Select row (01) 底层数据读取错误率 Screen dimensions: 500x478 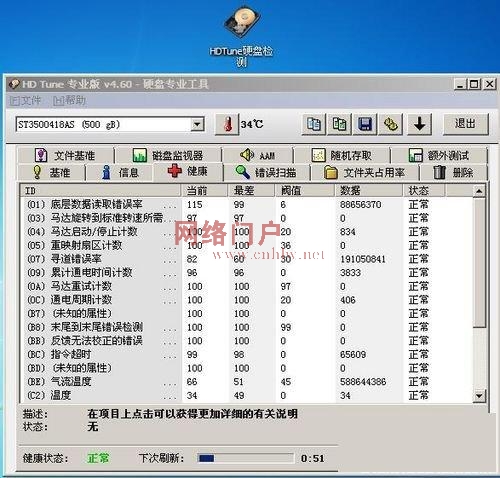(247, 204)
